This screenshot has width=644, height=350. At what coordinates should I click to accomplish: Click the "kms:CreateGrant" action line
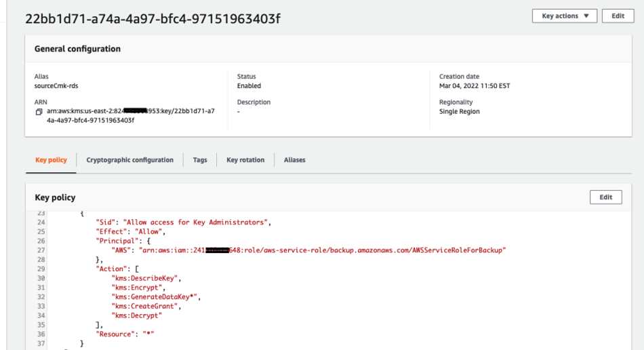click(x=146, y=307)
